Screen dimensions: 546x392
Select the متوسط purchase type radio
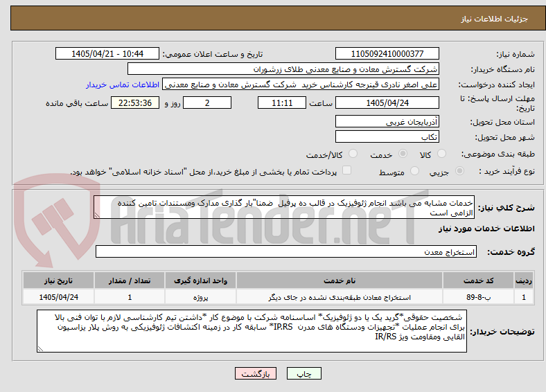(x=414, y=171)
